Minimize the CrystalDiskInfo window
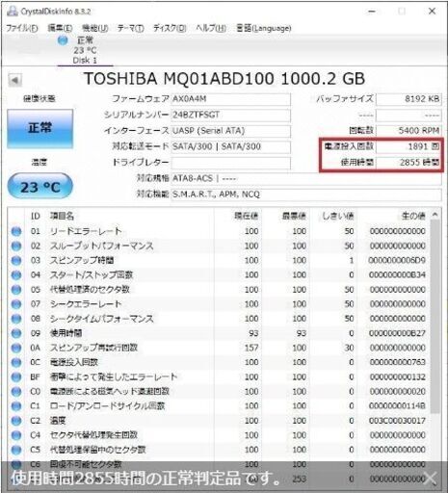This screenshot has width=448, height=493. tap(372, 12)
